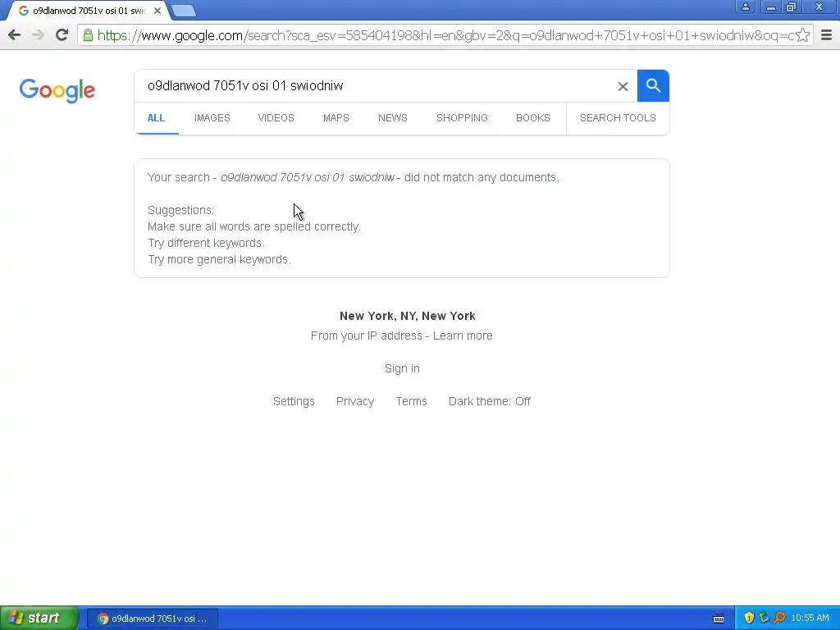Viewport: 840px width, 630px height.
Task: Click the security shield tray icon
Action: pos(749,618)
